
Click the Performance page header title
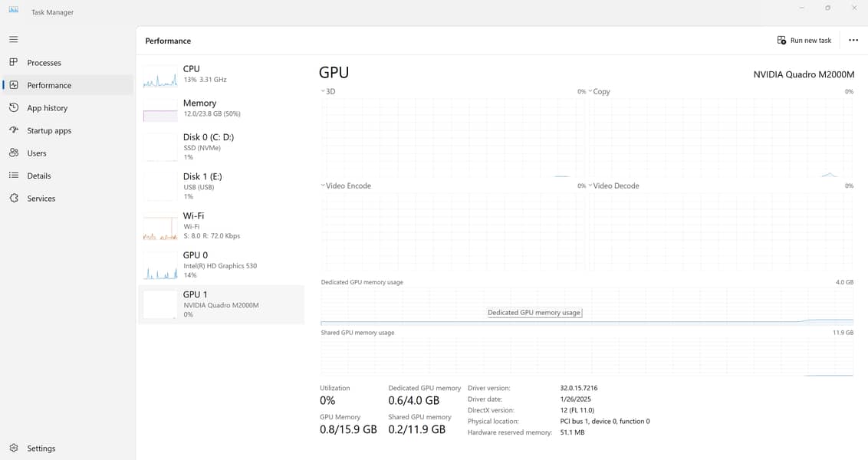point(168,41)
